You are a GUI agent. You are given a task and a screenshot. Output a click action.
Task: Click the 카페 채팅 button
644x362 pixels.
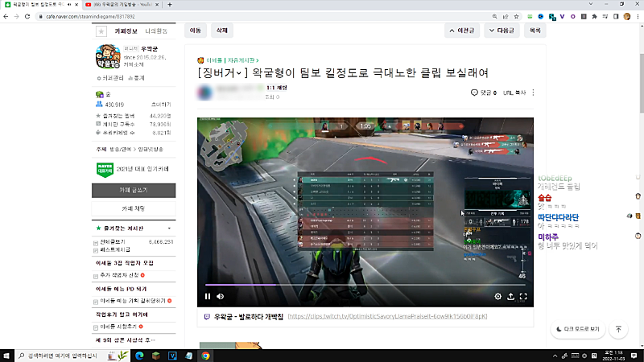click(x=134, y=208)
